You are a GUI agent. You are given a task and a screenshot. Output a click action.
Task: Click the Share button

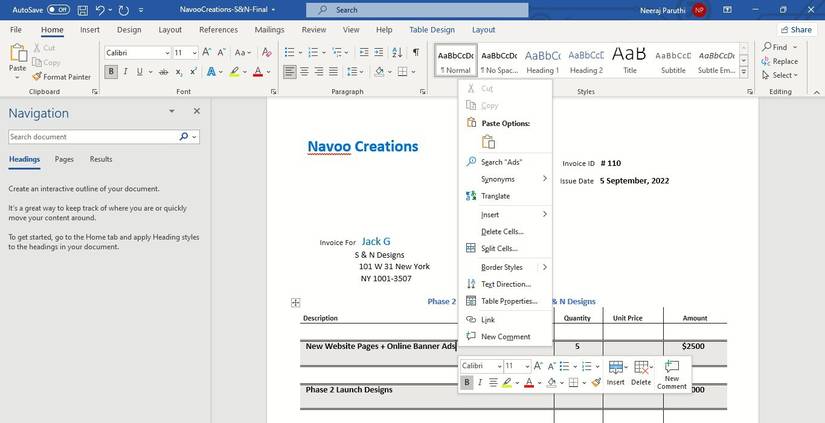[x=796, y=29]
